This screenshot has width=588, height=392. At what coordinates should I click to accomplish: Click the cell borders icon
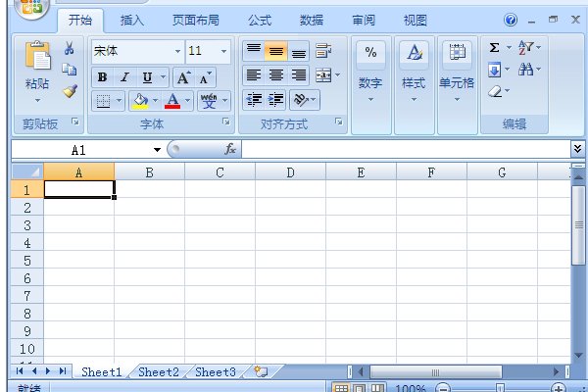(x=103, y=101)
